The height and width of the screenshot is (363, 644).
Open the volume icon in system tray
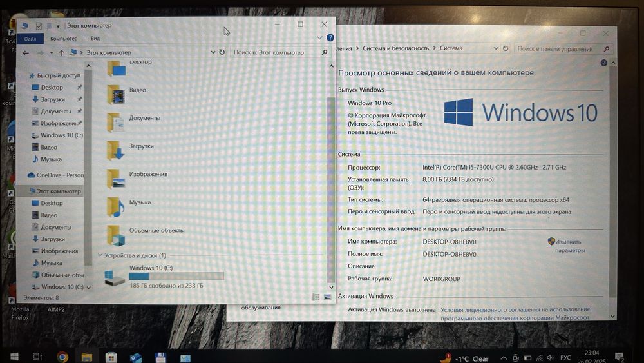tap(551, 358)
